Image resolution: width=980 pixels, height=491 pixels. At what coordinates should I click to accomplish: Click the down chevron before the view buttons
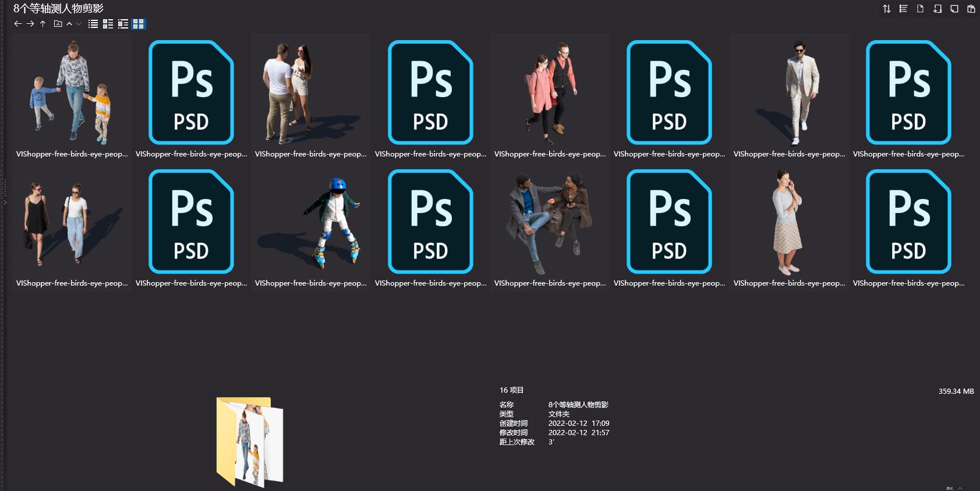point(79,24)
